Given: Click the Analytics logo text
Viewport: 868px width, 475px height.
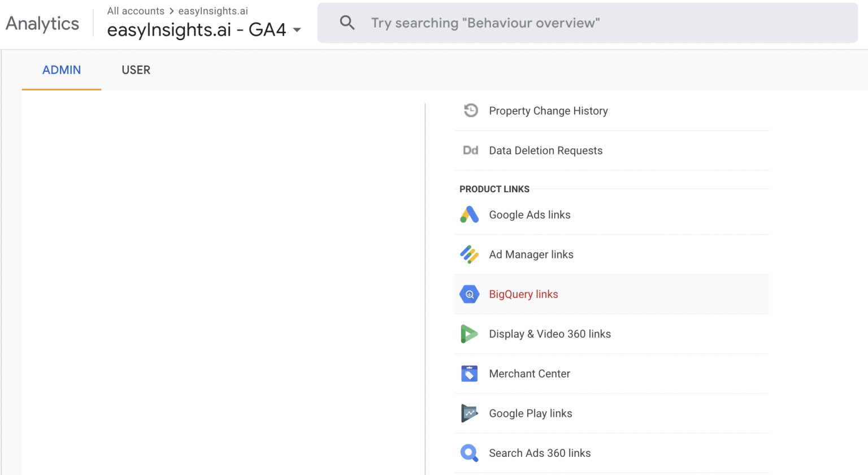Looking at the screenshot, I should (42, 24).
